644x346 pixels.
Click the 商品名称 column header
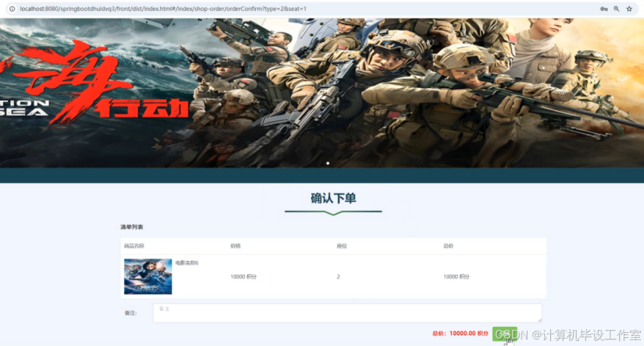(x=134, y=246)
